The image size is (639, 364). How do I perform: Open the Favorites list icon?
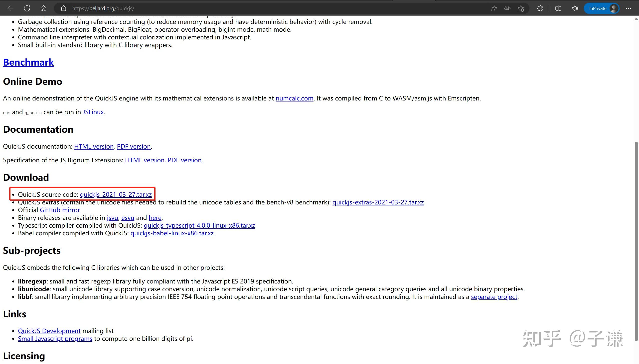pyautogui.click(x=575, y=8)
